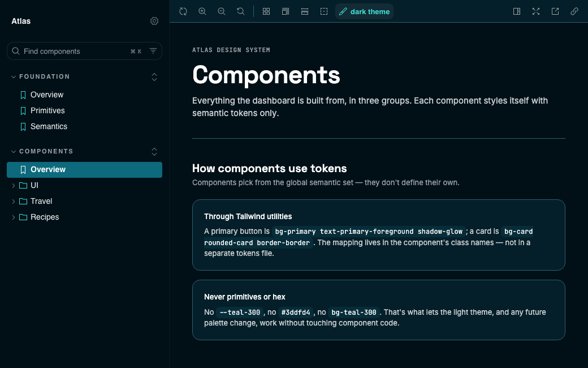Click the bg-primary code snippet
This screenshot has height=368, width=588.
[x=295, y=232]
